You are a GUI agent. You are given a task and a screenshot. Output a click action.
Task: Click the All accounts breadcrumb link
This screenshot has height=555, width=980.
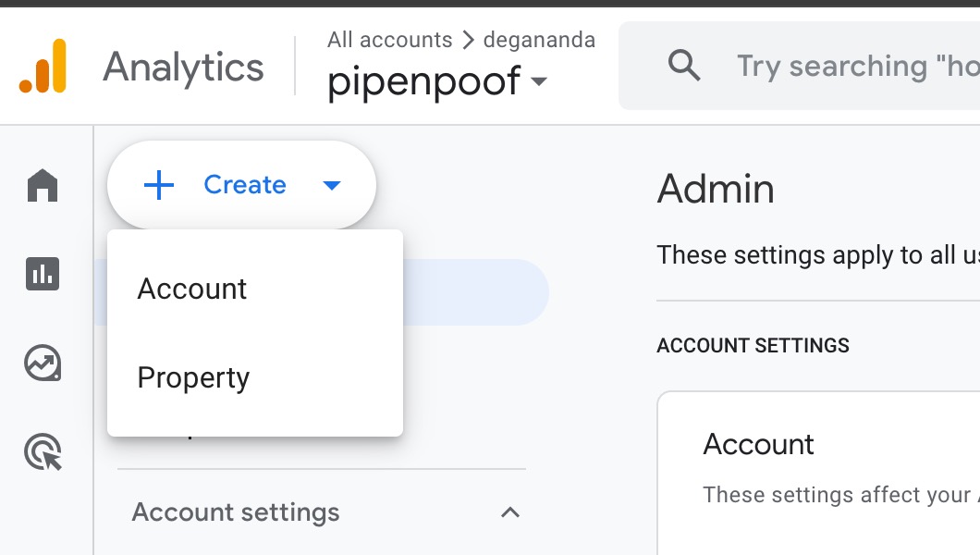pos(390,40)
